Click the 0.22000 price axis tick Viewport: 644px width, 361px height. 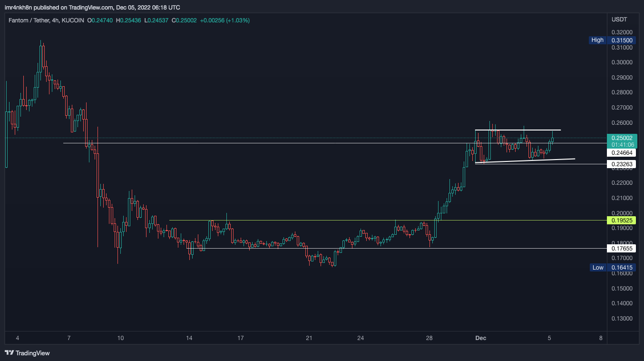(622, 183)
